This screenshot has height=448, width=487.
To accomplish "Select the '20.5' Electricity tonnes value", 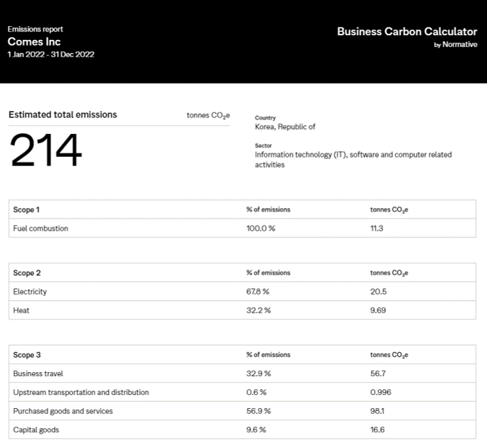I will click(378, 292).
